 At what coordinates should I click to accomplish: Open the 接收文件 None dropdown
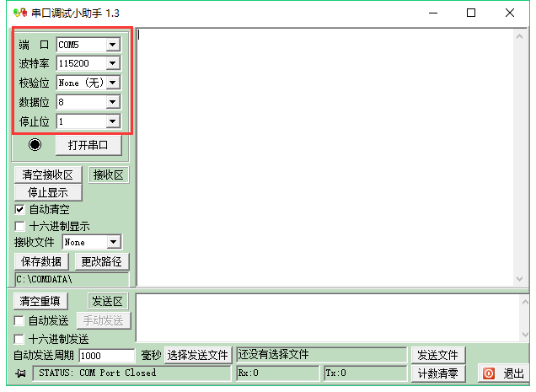pos(114,242)
